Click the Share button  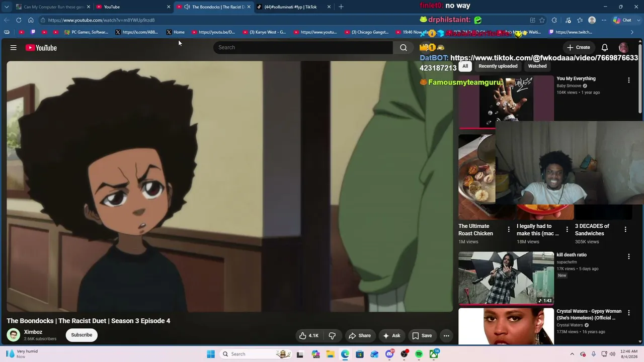pyautogui.click(x=360, y=335)
